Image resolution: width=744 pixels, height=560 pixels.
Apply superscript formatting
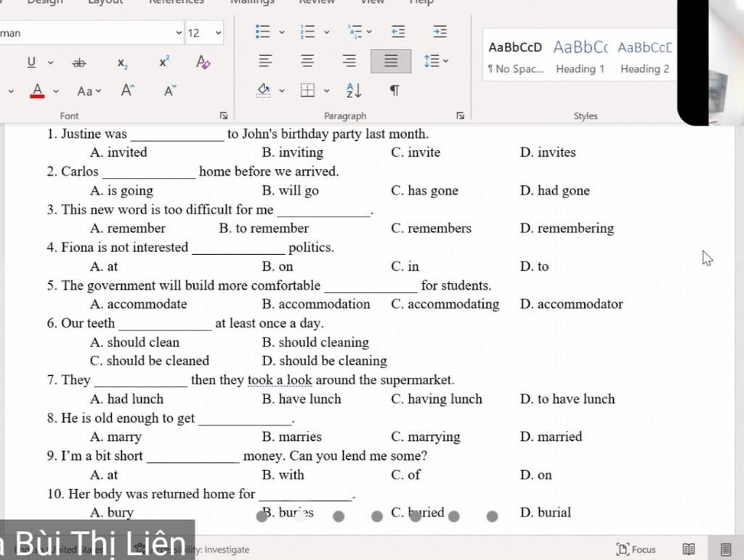coord(164,62)
